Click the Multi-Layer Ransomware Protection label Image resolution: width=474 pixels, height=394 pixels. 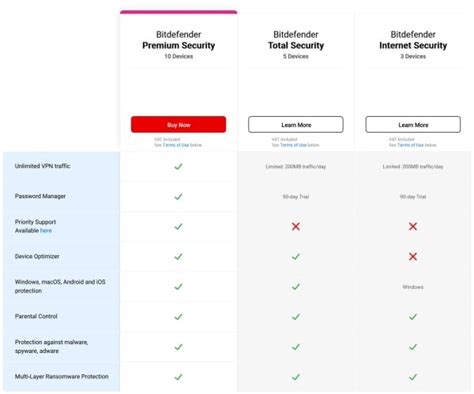(62, 376)
